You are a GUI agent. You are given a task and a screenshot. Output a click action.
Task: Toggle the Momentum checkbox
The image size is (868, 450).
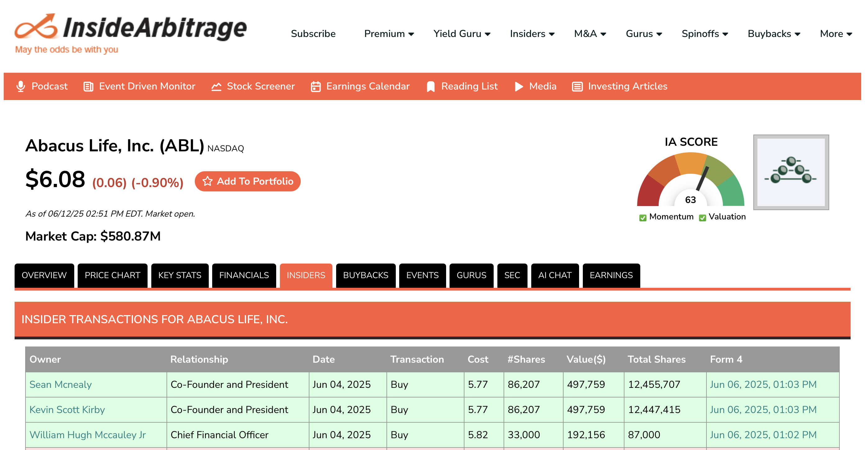pos(642,218)
